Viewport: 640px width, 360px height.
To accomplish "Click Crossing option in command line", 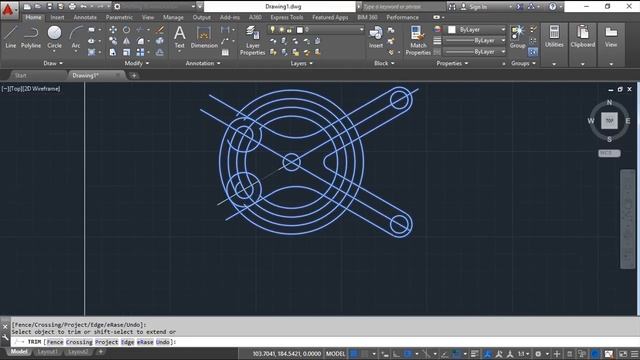I will click(x=79, y=342).
